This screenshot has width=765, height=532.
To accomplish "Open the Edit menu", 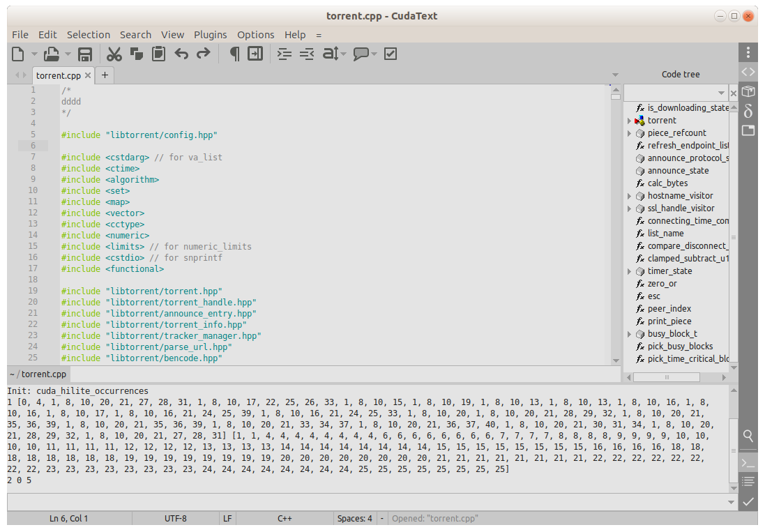I will [48, 35].
